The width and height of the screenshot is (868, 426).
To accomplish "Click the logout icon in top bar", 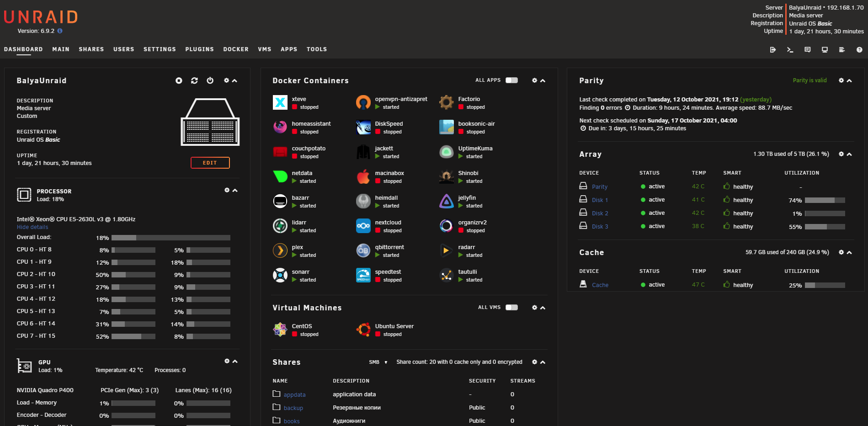I will pyautogui.click(x=772, y=50).
